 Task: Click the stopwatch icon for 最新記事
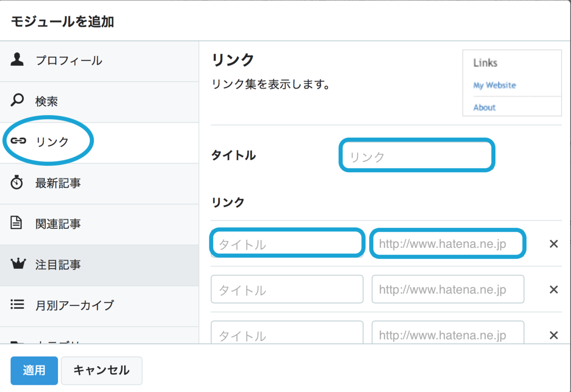pos(17,182)
